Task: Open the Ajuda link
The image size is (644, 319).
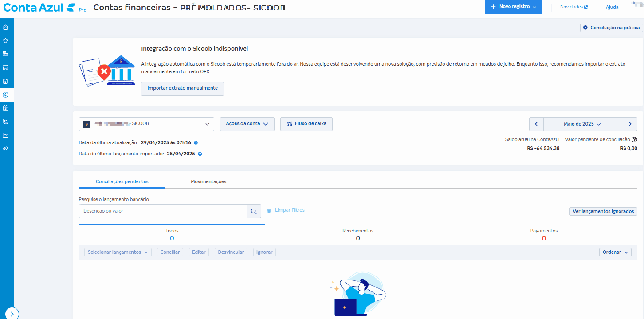Action: point(612,7)
